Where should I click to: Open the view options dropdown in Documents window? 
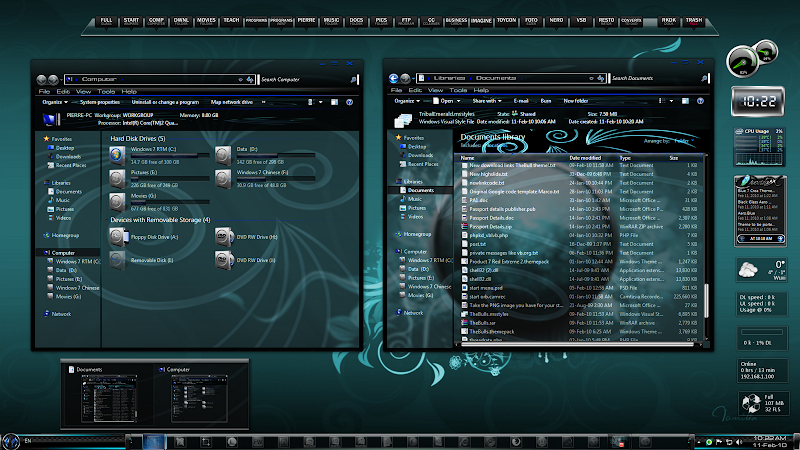pyautogui.click(x=671, y=101)
